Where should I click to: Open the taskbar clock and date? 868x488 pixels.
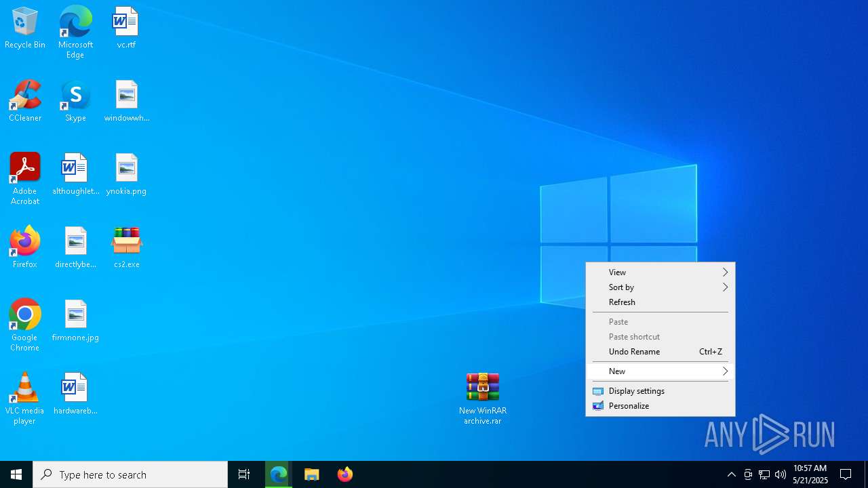point(810,474)
